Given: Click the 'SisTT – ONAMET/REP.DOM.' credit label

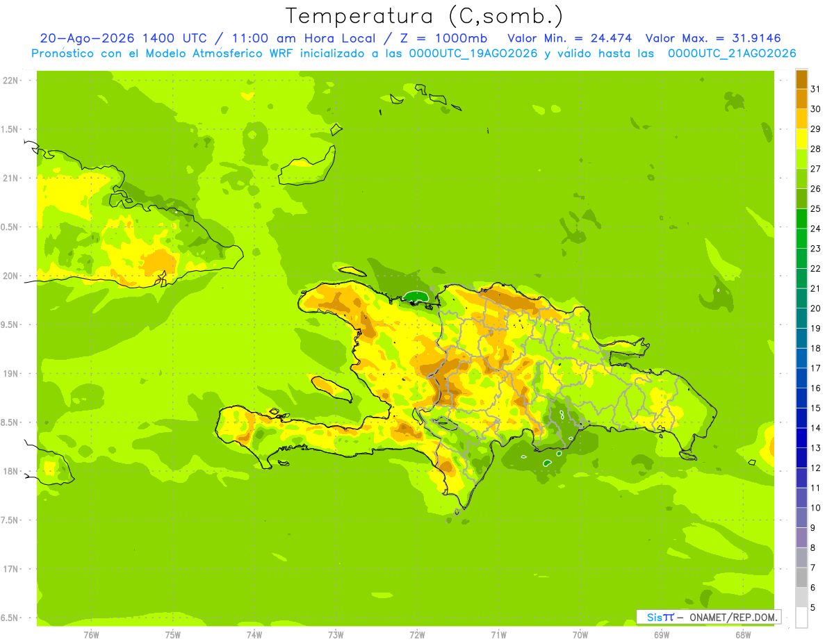Looking at the screenshot, I should (708, 617).
